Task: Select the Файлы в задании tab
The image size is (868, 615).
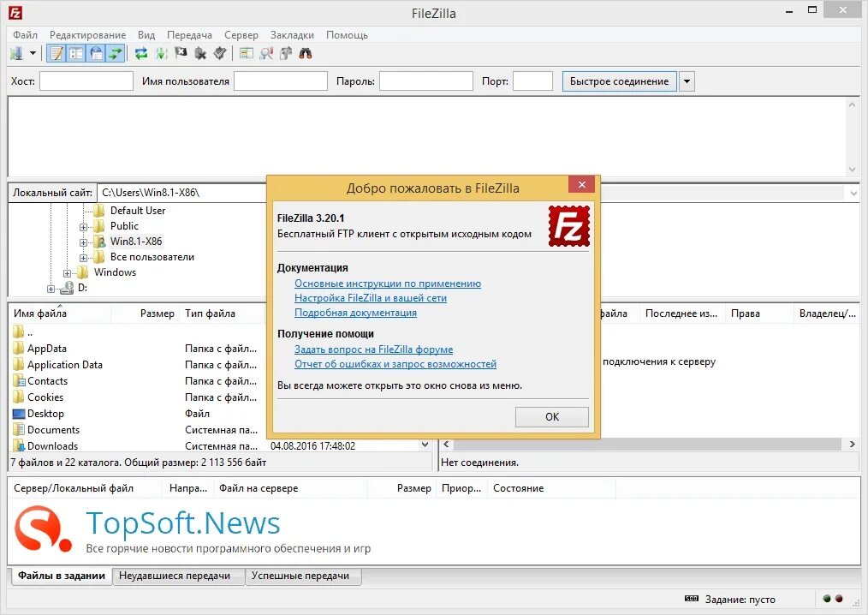Action: click(62, 576)
